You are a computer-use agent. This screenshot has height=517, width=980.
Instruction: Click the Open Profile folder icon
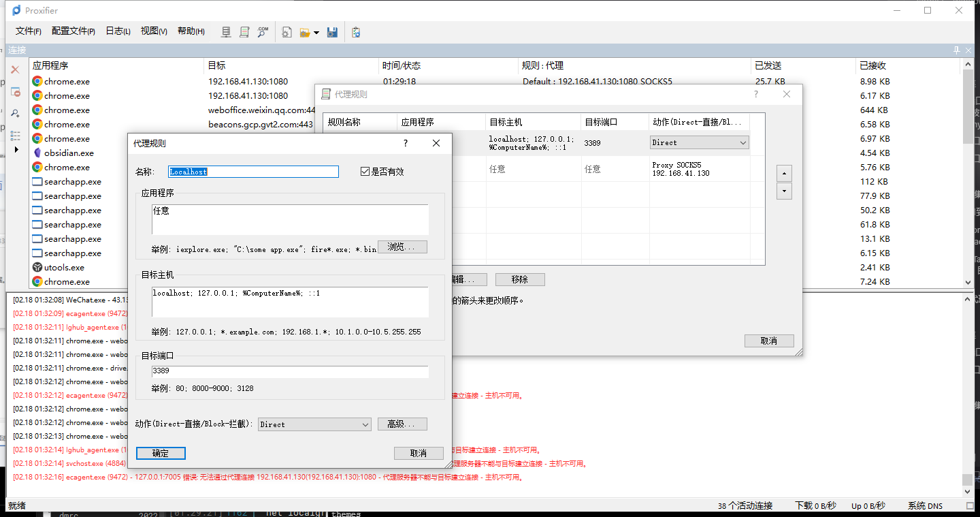click(x=305, y=32)
